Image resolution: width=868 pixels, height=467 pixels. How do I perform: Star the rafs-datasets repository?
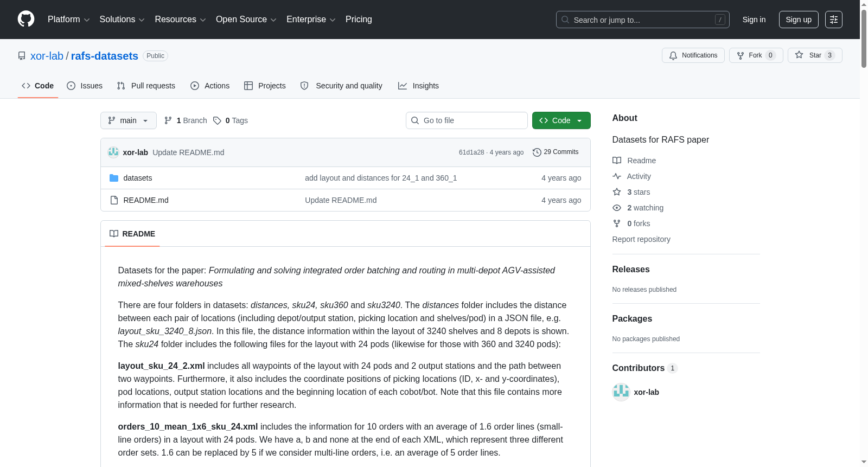tap(814, 55)
